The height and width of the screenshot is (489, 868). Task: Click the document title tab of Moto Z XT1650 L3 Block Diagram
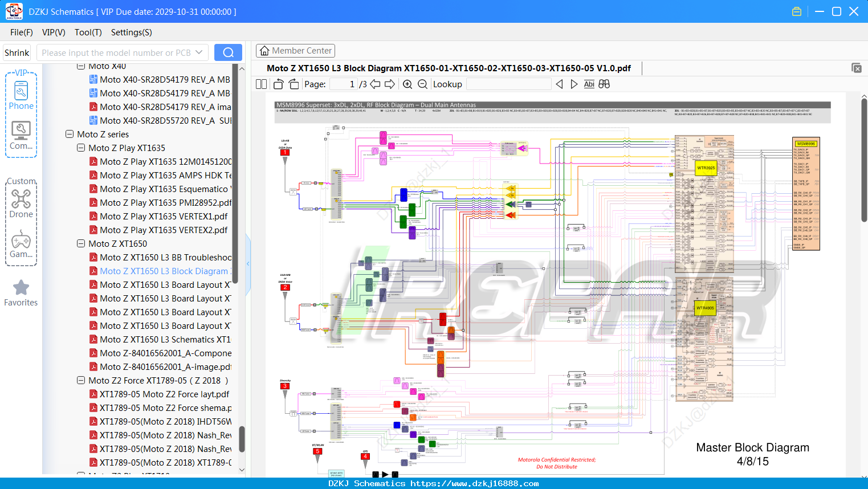point(449,68)
